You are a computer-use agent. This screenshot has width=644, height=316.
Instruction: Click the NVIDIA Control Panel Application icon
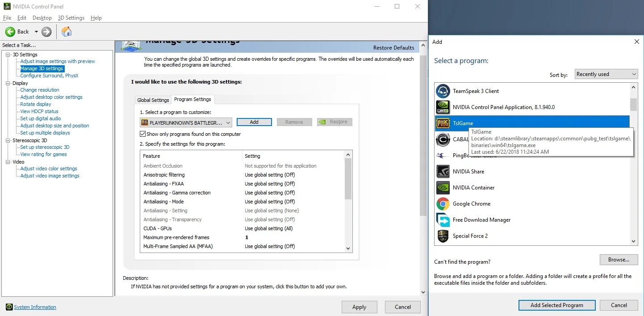(443, 107)
